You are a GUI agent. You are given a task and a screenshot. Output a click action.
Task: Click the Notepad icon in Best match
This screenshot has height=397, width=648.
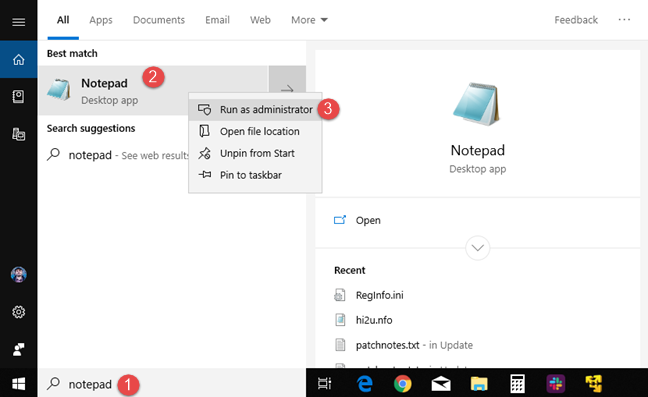[x=59, y=90]
